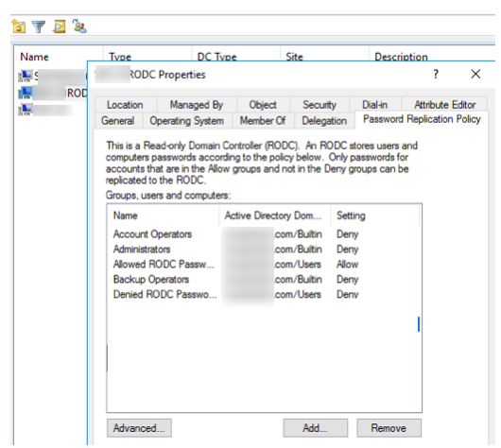Image resolution: width=501 pixels, height=448 pixels.
Task: Open the Attribute Editor tab
Action: coord(445,105)
